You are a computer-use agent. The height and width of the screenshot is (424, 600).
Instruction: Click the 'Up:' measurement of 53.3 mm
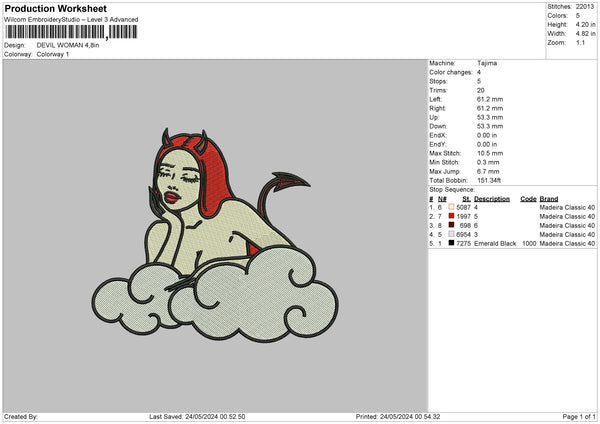pos(490,117)
